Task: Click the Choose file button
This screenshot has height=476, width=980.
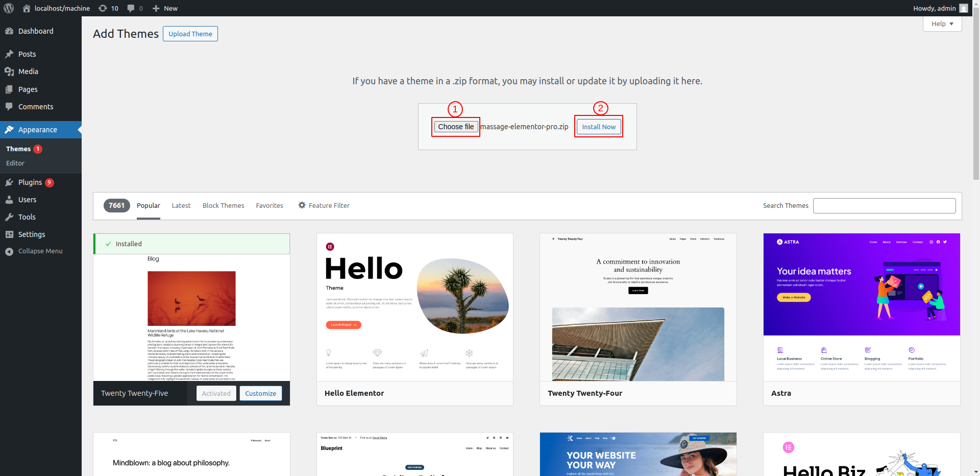Action: point(456,127)
